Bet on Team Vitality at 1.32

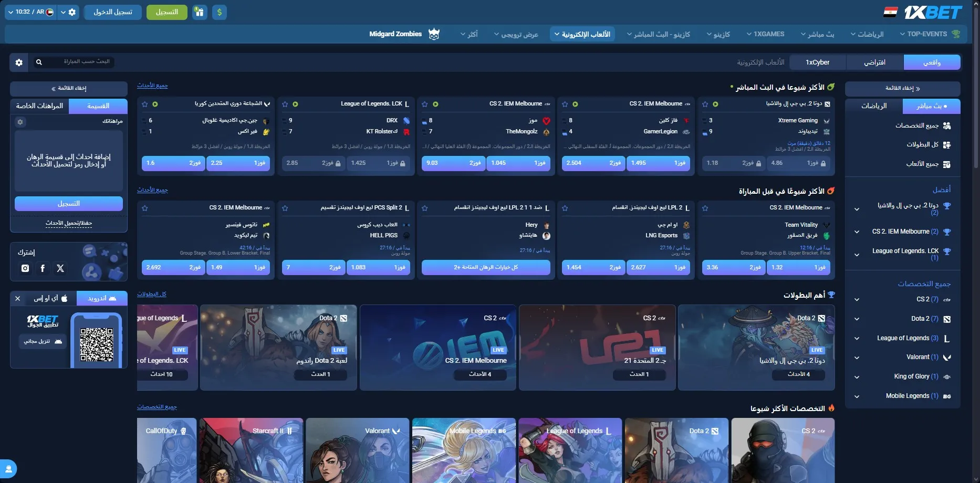click(798, 267)
